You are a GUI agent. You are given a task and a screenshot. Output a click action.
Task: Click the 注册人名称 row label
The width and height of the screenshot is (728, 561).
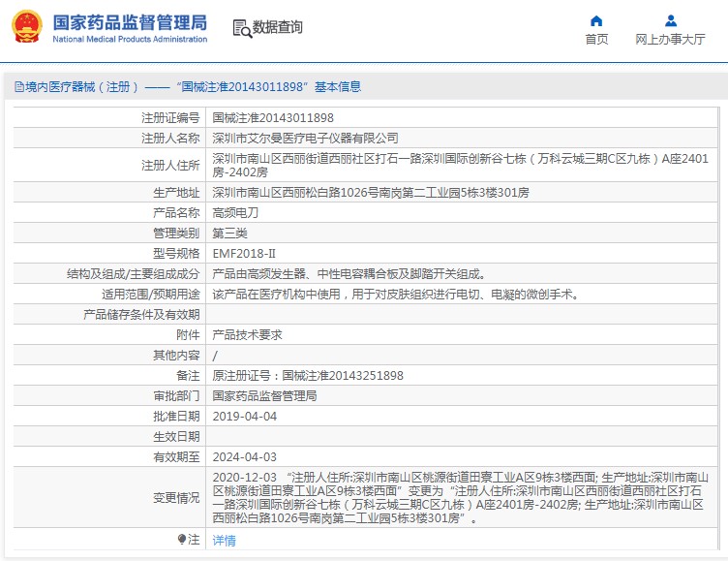point(170,138)
